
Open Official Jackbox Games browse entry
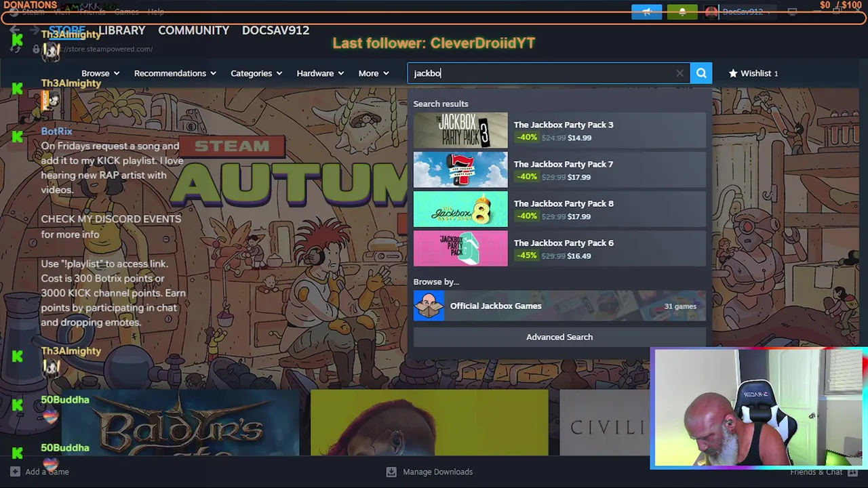[x=559, y=306]
